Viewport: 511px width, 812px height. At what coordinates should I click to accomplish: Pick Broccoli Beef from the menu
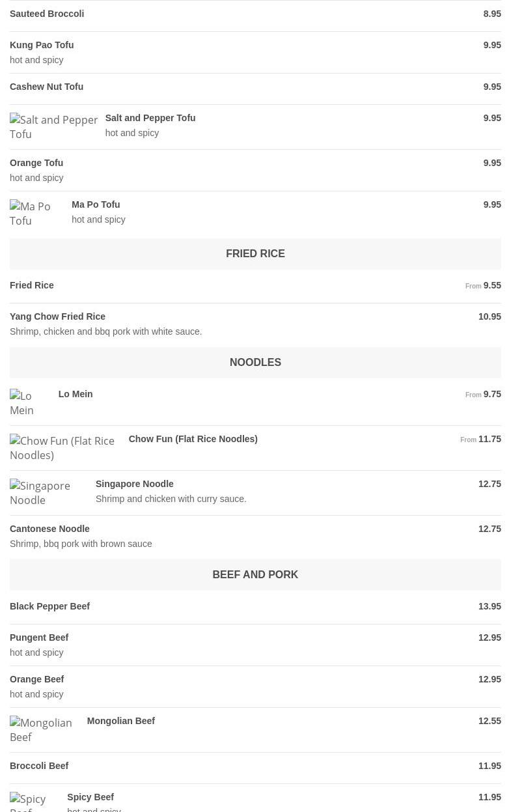39,766
